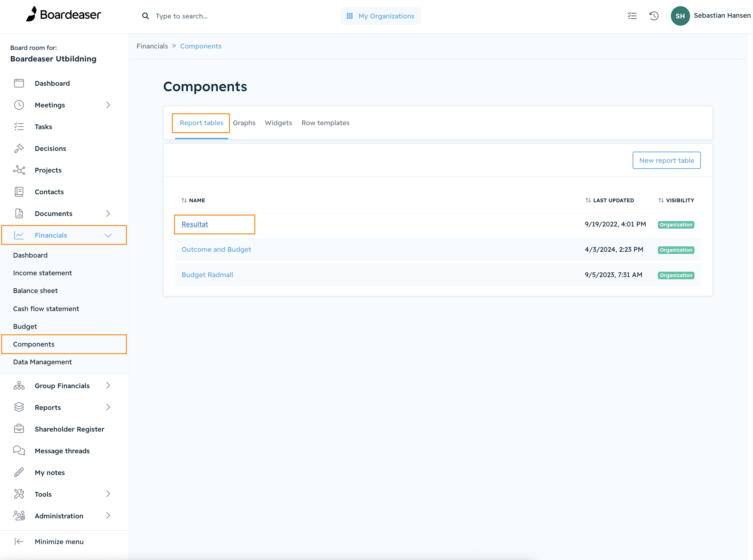Switch to the Widgets tab
This screenshot has width=753, height=560.
(x=278, y=123)
